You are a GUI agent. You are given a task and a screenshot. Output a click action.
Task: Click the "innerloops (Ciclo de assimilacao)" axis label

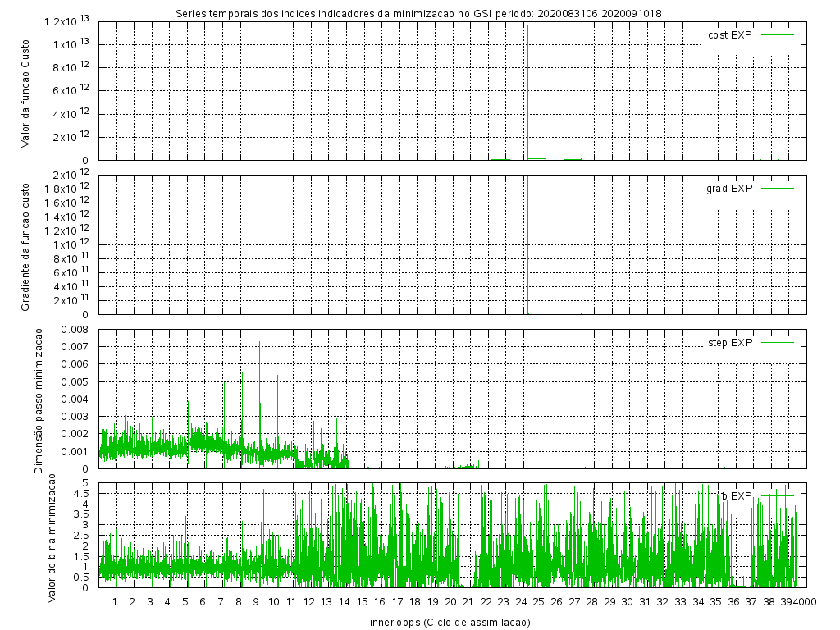(450, 622)
